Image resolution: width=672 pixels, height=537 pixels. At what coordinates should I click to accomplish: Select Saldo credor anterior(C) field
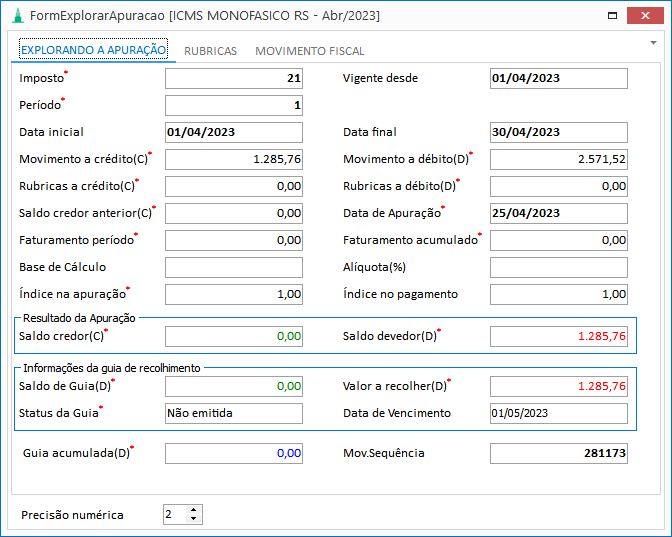click(x=234, y=213)
